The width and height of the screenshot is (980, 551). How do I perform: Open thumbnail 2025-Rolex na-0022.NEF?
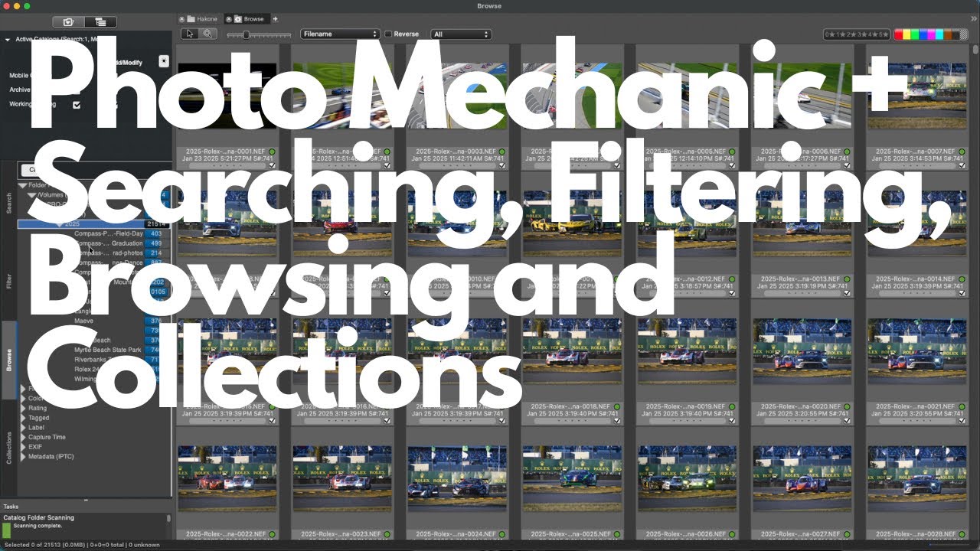tap(227, 477)
